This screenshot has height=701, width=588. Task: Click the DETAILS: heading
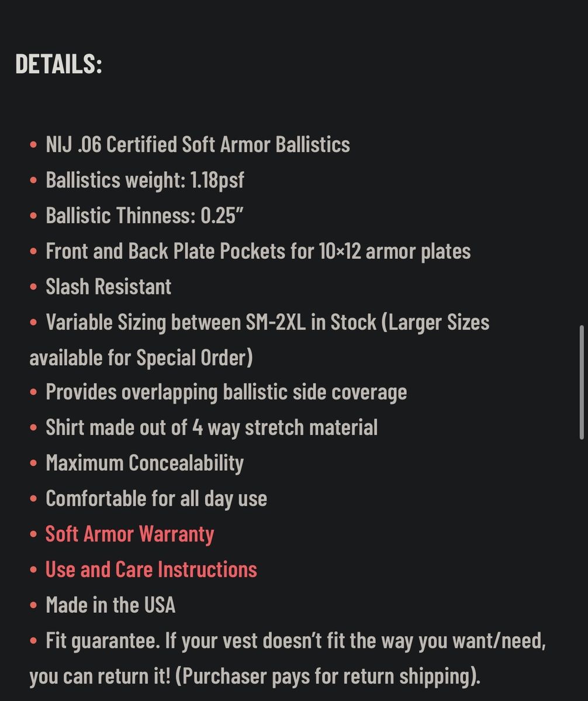click(x=58, y=64)
